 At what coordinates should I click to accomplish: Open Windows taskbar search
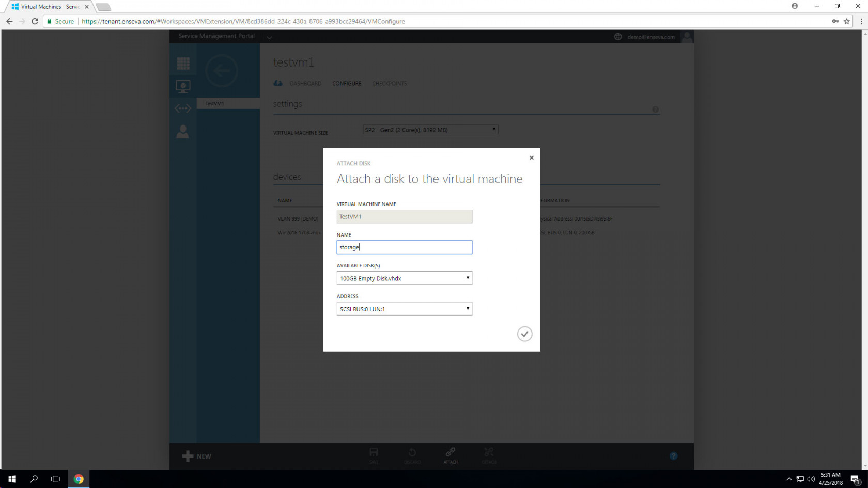pyautogui.click(x=34, y=479)
